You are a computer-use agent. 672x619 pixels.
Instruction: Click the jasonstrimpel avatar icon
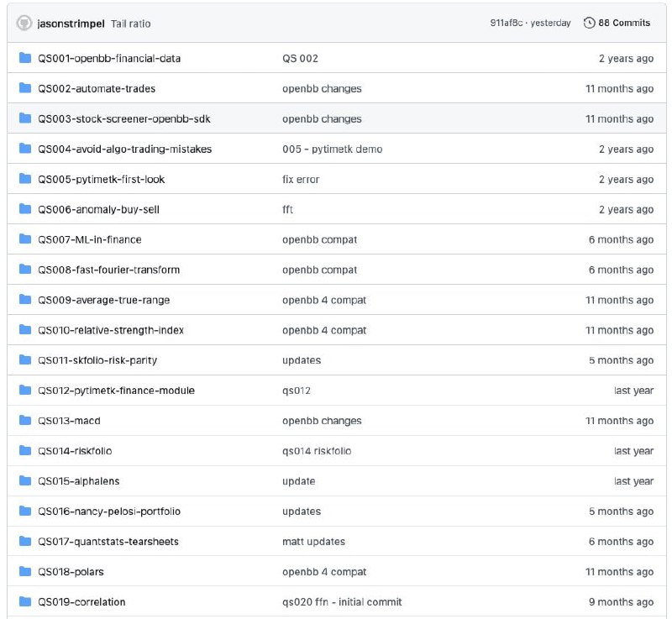(24, 24)
